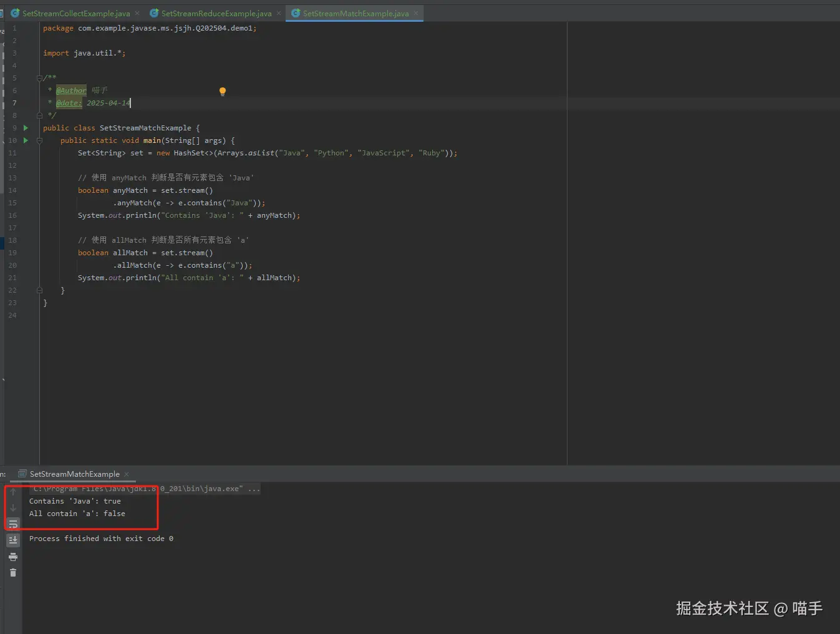Click the "JavaScript" string literal
This screenshot has width=840, height=634.
pos(384,153)
